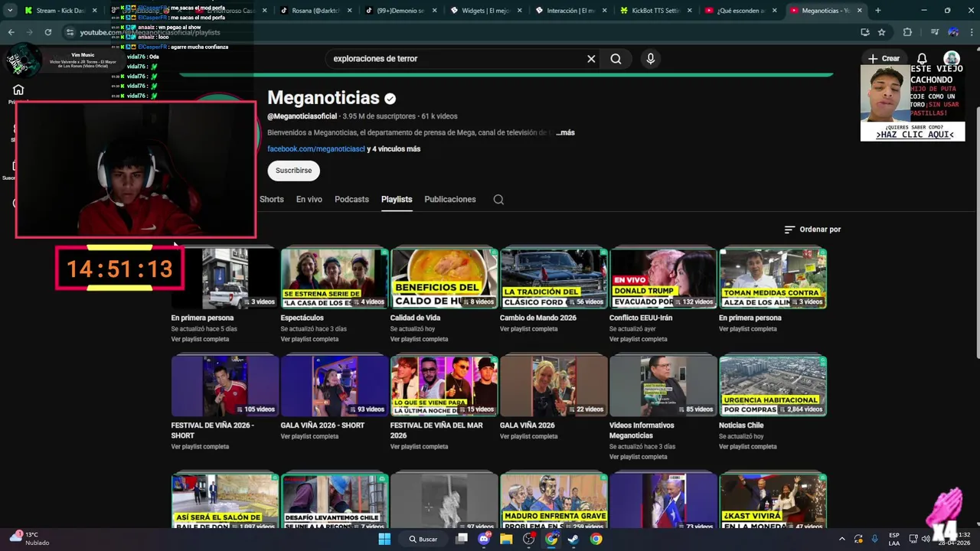Open a new browser tab

pyautogui.click(x=877, y=11)
